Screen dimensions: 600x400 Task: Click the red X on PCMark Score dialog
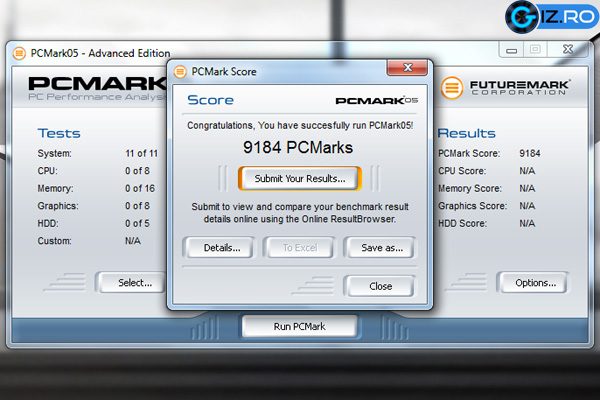[x=407, y=68]
